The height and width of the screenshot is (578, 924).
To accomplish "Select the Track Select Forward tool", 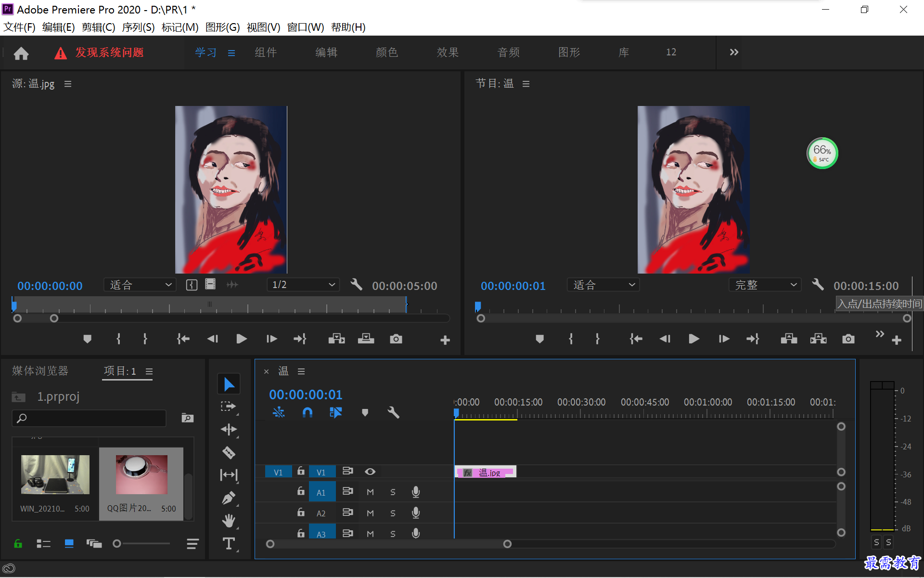I will click(228, 407).
